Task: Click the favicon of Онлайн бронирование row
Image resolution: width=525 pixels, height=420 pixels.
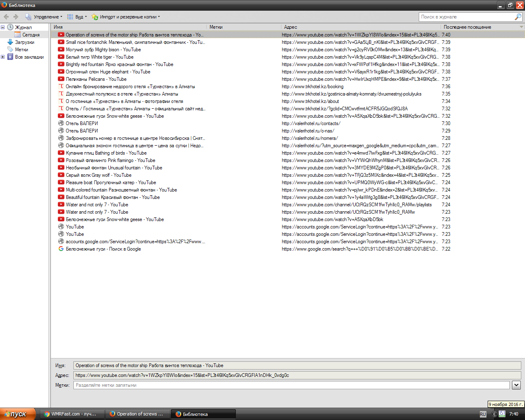Action: coord(61,87)
